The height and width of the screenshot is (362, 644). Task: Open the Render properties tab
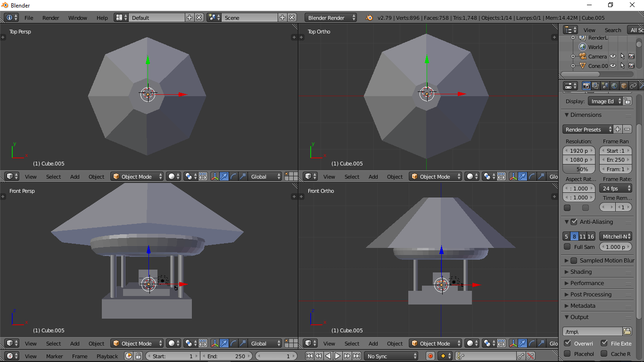[x=586, y=86]
